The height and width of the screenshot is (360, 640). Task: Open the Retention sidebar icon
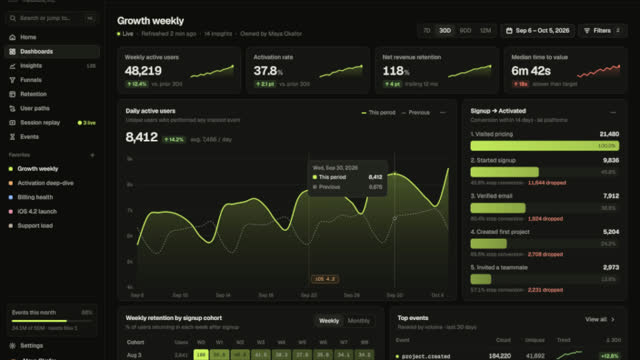pos(12,94)
